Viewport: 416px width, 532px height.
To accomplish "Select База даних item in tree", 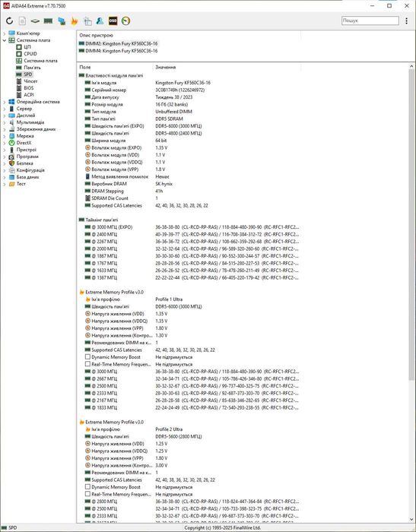I will tap(27, 177).
